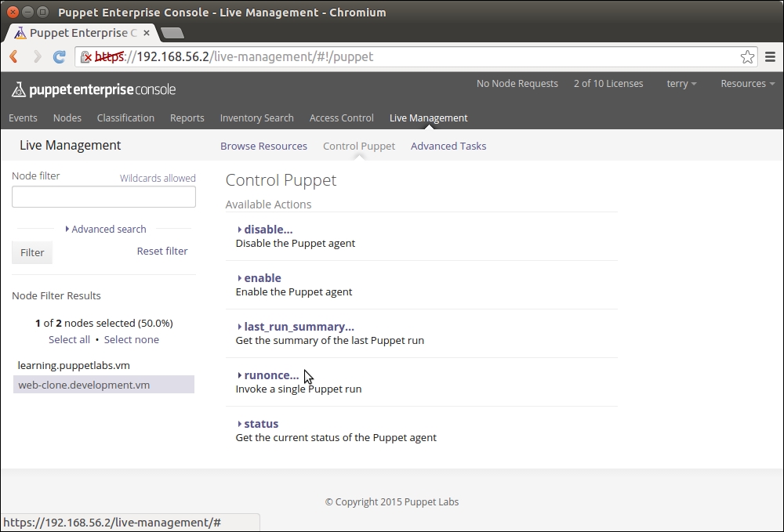Image resolution: width=784 pixels, height=532 pixels.
Task: Bookmark this page with the star icon
Action: pos(747,57)
